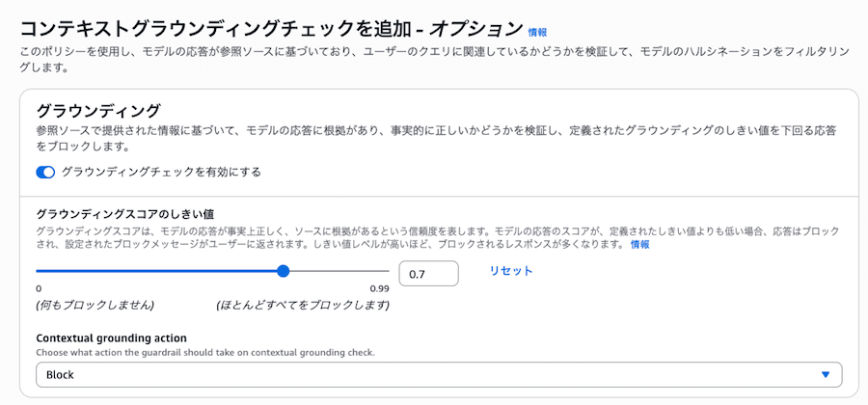Image resolution: width=868 pixels, height=405 pixels.
Task: Click the "Choose what action the guardrail" help text
Action: point(204,353)
